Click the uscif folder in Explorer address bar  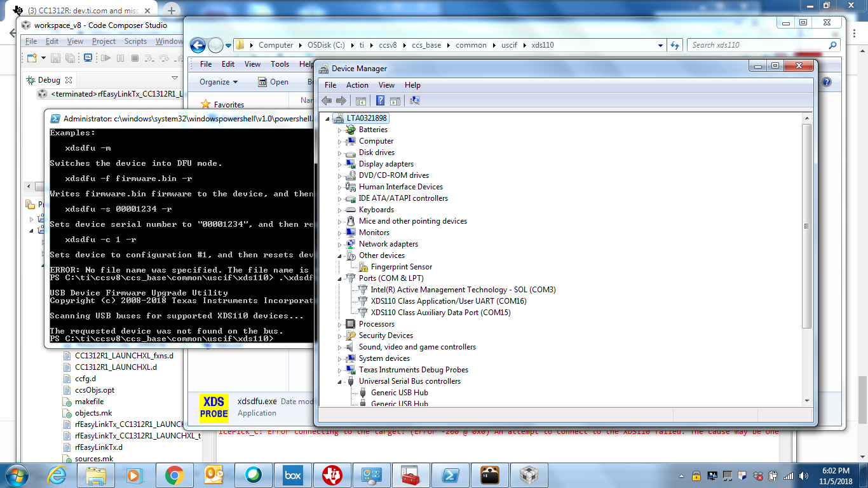click(509, 45)
